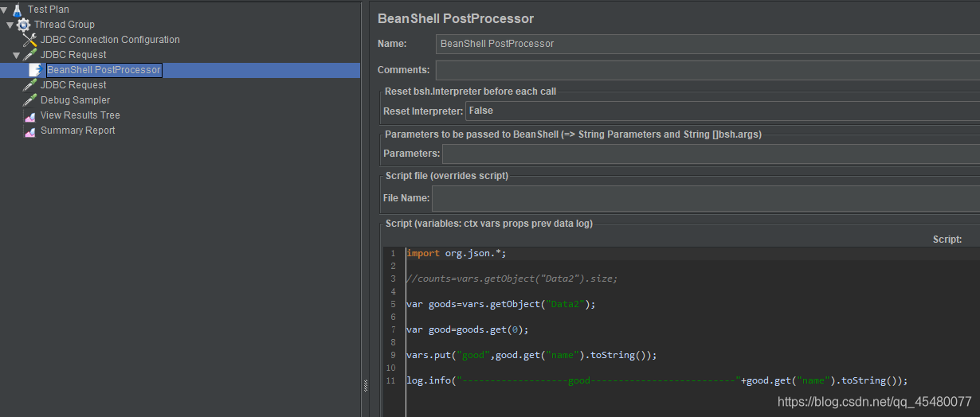Screen dimensions: 980x417
Task: Collapse the first JDBC Request node
Action: 17,55
